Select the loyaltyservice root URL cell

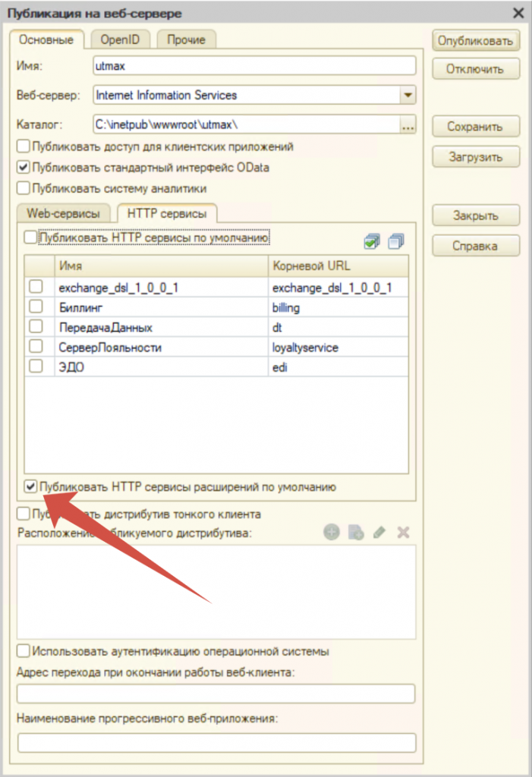[x=338, y=347]
